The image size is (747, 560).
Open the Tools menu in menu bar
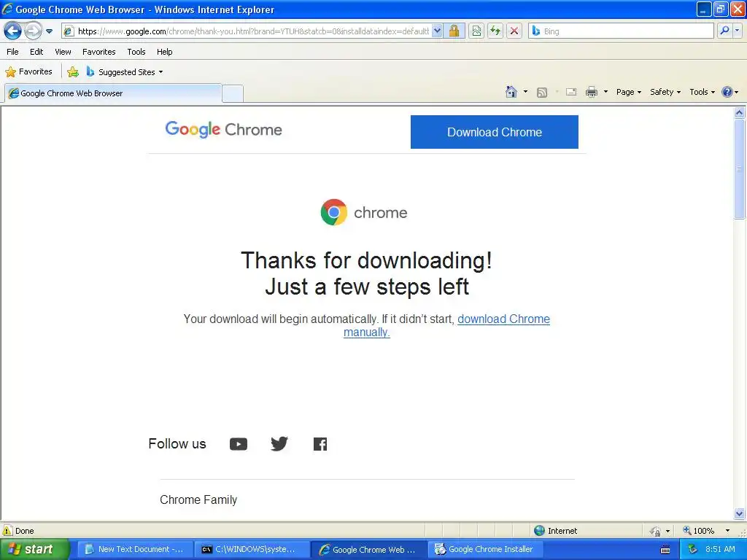pyautogui.click(x=136, y=52)
